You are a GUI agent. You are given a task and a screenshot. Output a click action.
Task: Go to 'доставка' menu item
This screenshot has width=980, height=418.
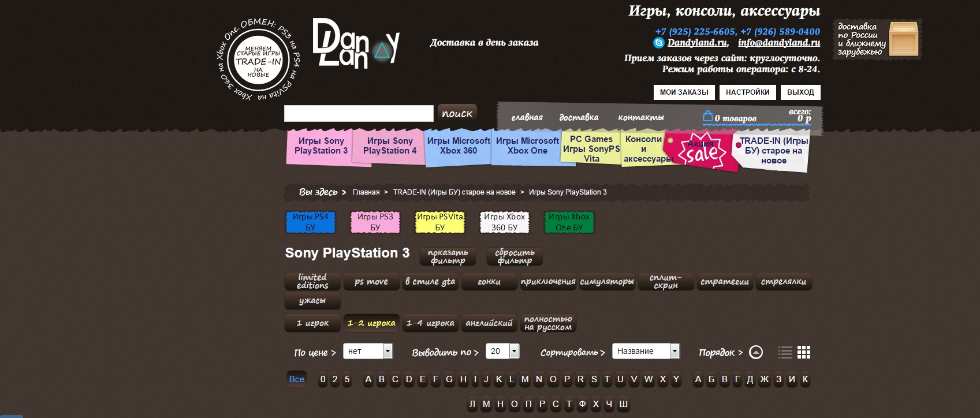coord(579,117)
